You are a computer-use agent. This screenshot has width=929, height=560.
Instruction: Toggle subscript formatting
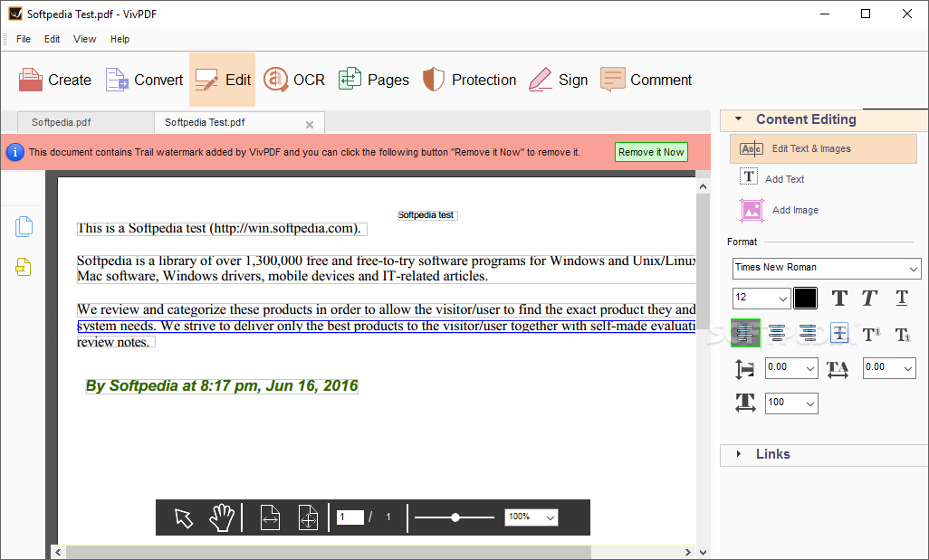pyautogui.click(x=903, y=335)
